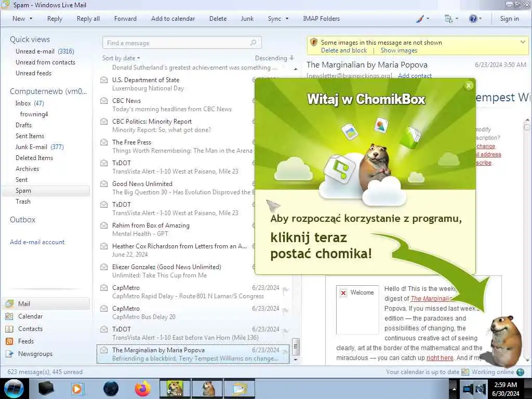Flag the CapMetro Rapid Delay message
This screenshot has width=532, height=399.
click(285, 290)
